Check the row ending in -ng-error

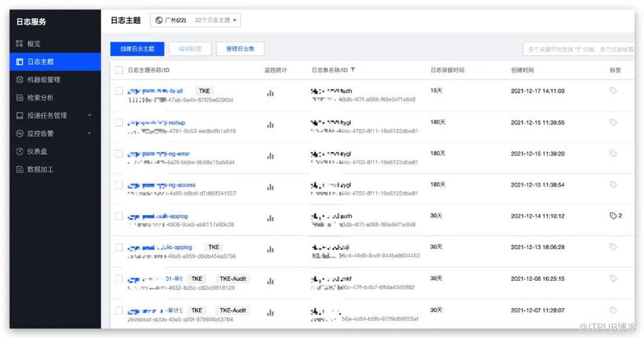(x=119, y=153)
